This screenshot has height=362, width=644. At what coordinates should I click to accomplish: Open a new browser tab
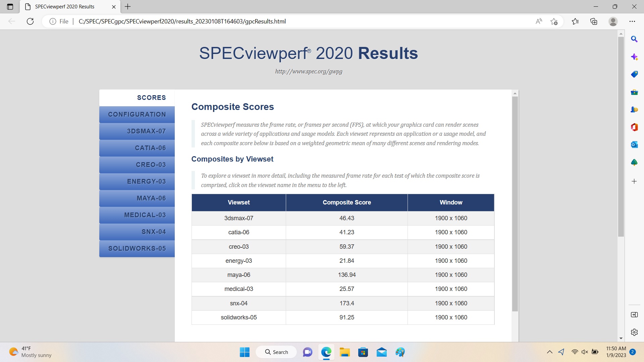click(128, 7)
